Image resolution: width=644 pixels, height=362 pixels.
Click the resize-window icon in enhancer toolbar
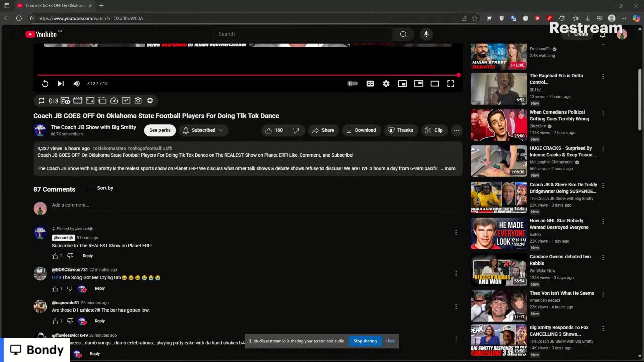point(90,101)
